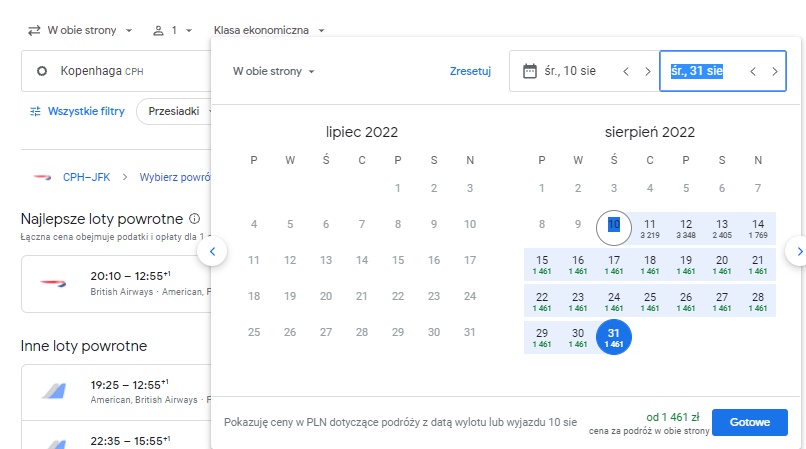Screen dimensions: 806x449
Task: Advance return date 31 sie forward one day
Action: [775, 71]
